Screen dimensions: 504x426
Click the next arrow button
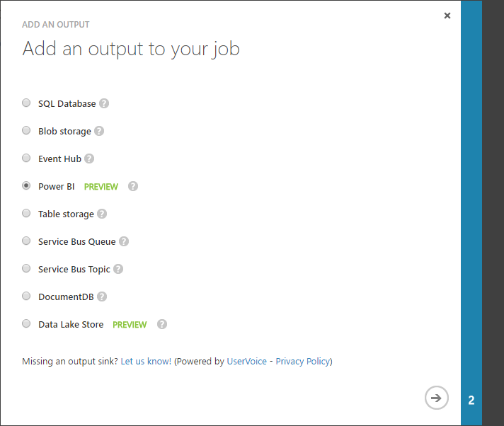437,398
